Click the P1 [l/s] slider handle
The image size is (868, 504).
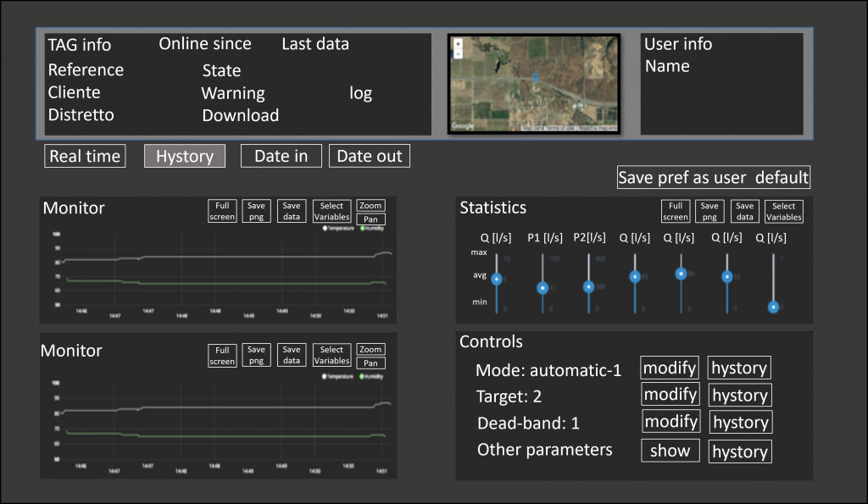pos(542,289)
